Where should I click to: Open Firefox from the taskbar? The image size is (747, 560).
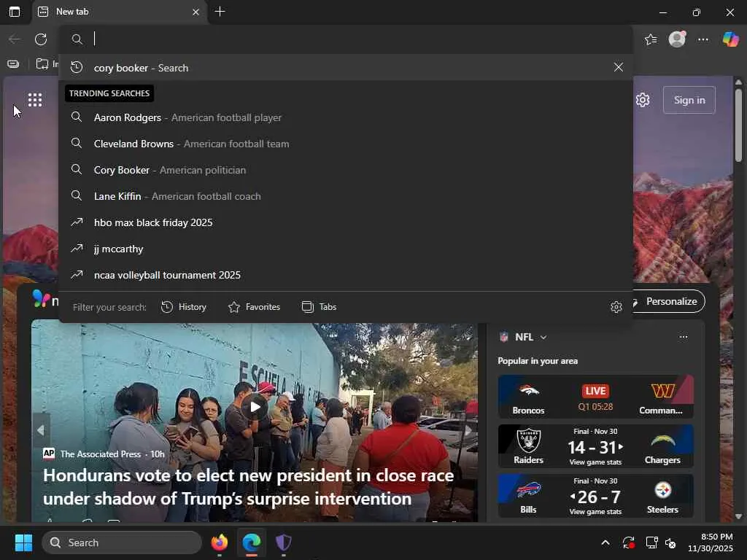pyautogui.click(x=220, y=542)
